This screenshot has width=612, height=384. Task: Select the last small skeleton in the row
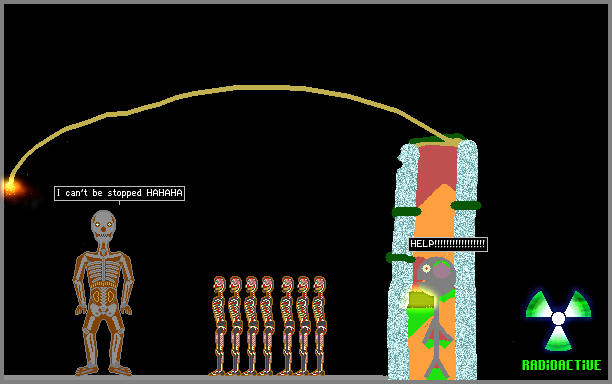click(x=319, y=326)
